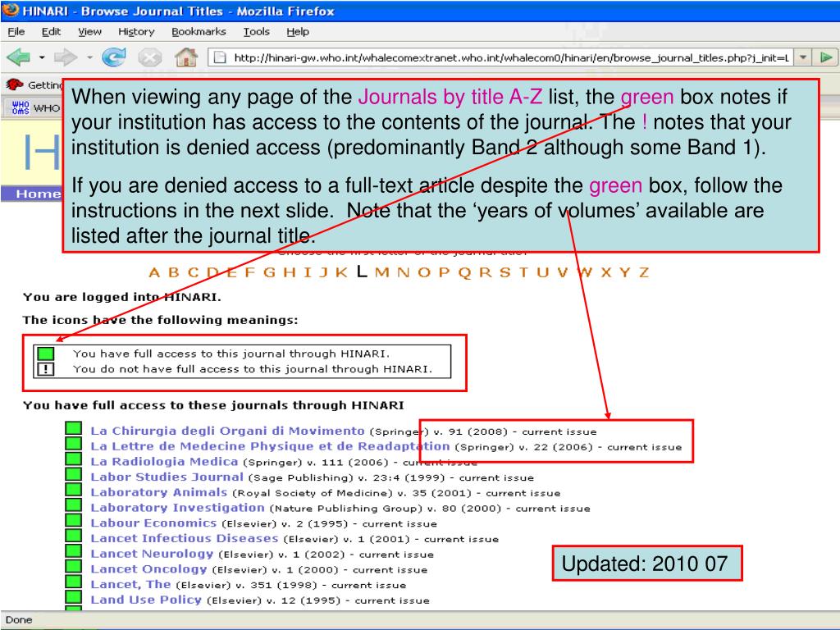The height and width of the screenshot is (630, 840).
Task: Click green box beside La Chirurgia degli Organi
Action: [73, 428]
